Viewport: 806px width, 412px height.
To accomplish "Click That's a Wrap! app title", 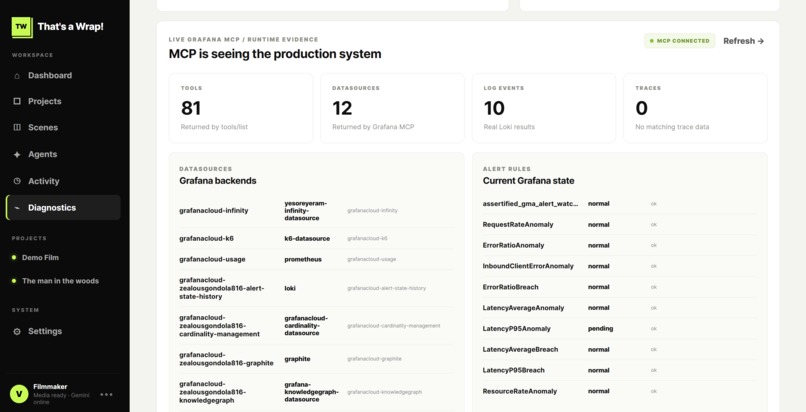I will pyautogui.click(x=70, y=27).
